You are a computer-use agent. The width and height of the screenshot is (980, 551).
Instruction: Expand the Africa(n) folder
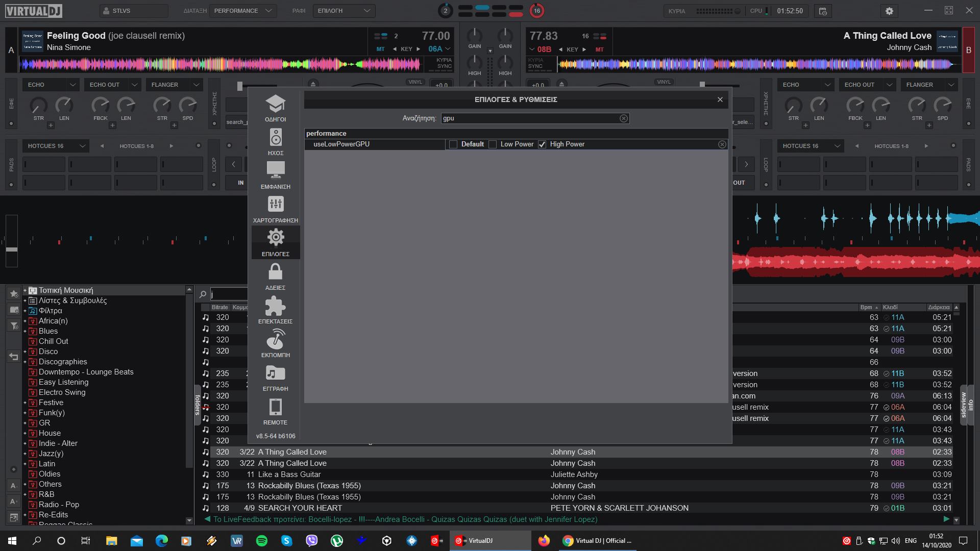coord(24,321)
